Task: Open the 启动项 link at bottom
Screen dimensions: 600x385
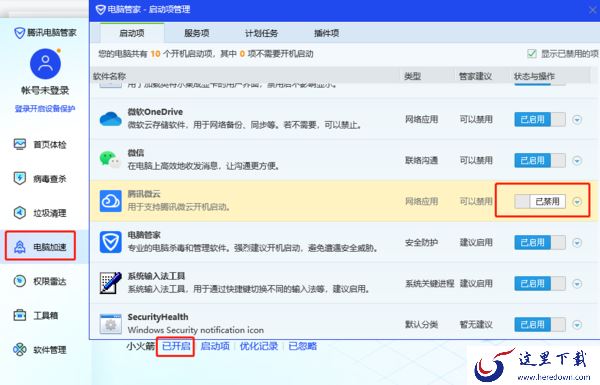Action: [215, 346]
